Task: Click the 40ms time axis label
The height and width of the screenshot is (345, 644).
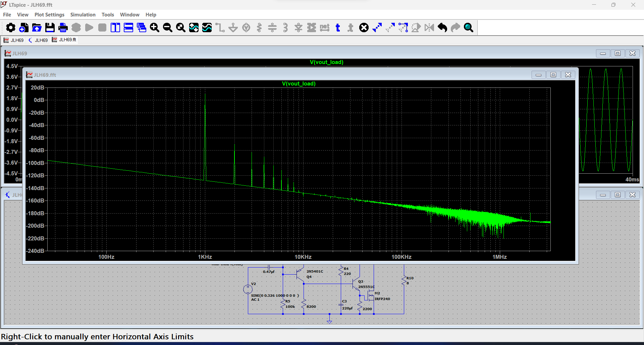Action: click(632, 179)
